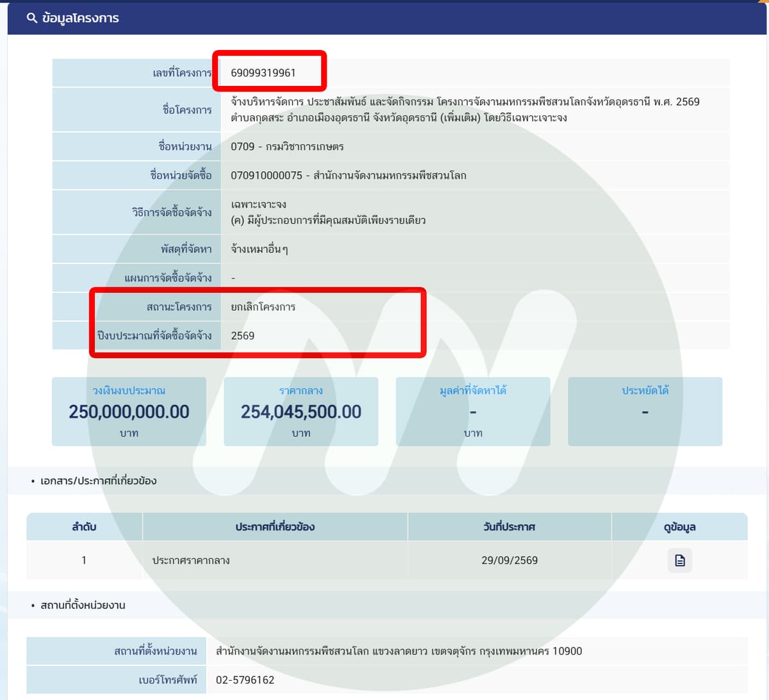Click the ประหยัดได้ card label
Image resolution: width=769 pixels, height=700 pixels.
pyautogui.click(x=645, y=390)
